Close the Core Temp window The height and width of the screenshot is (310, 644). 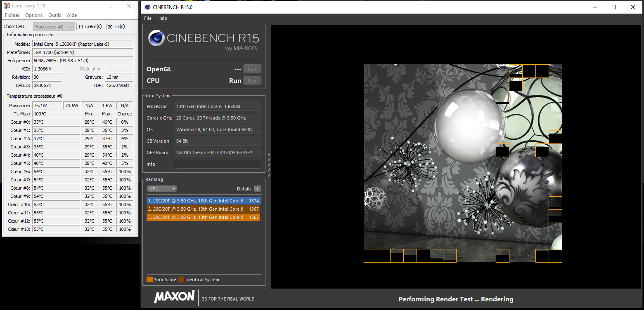click(x=129, y=6)
